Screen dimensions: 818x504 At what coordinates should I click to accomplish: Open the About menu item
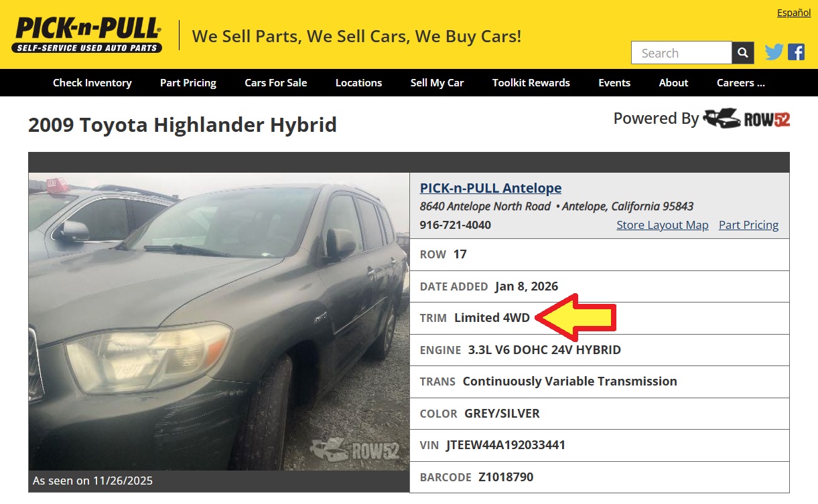point(673,83)
